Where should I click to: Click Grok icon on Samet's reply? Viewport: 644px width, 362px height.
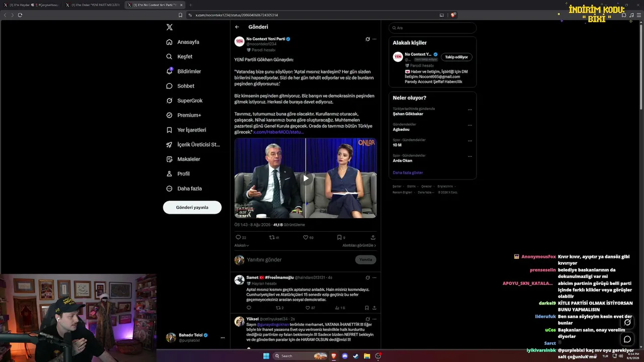coord(368,278)
